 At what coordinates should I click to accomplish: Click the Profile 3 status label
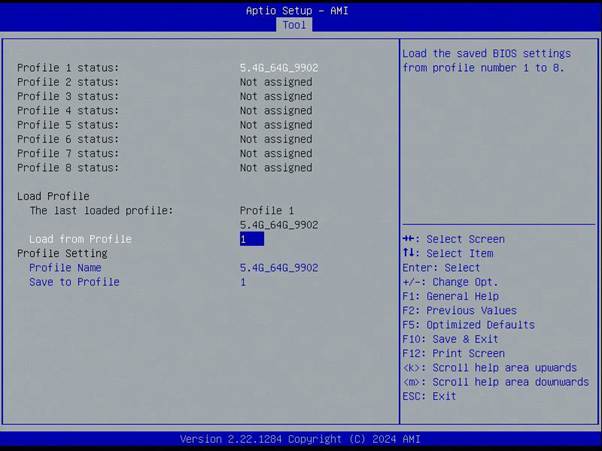pyautogui.click(x=68, y=96)
